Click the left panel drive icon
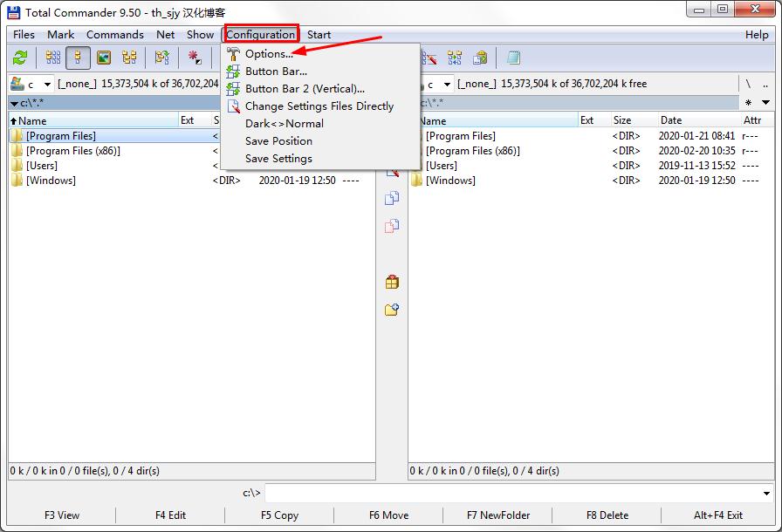The height and width of the screenshot is (532, 782). point(17,84)
